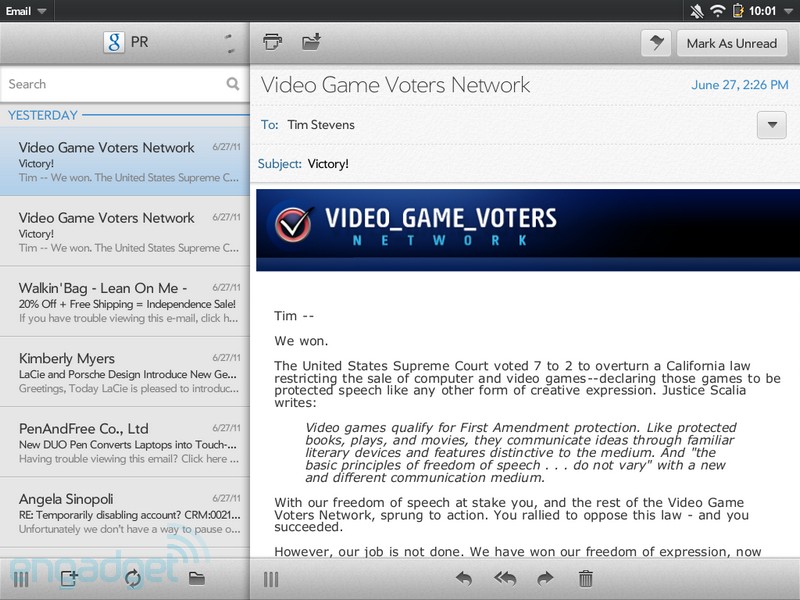Image resolution: width=800 pixels, height=600 pixels.
Task: Click the muted notifications bell icon
Action: [x=696, y=11]
